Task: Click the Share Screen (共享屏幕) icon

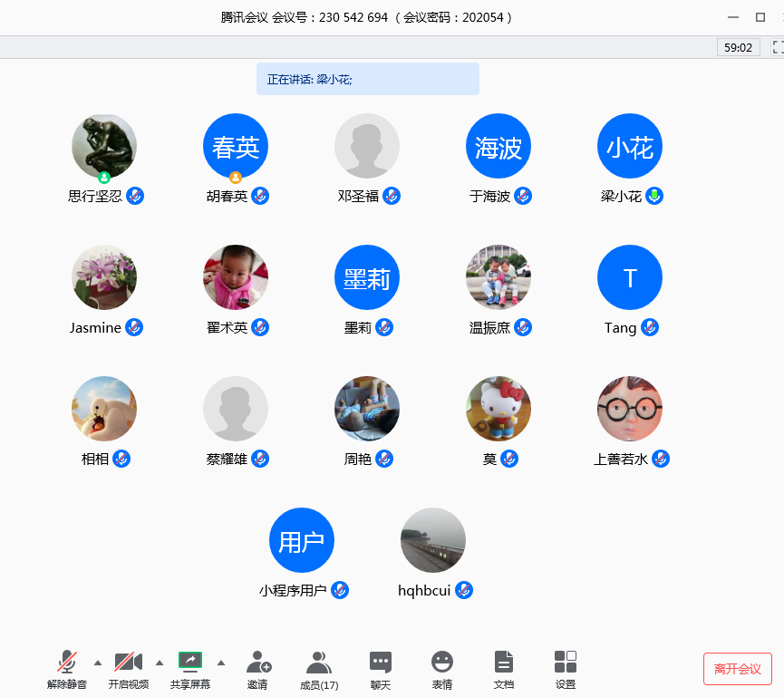Action: coord(190,662)
